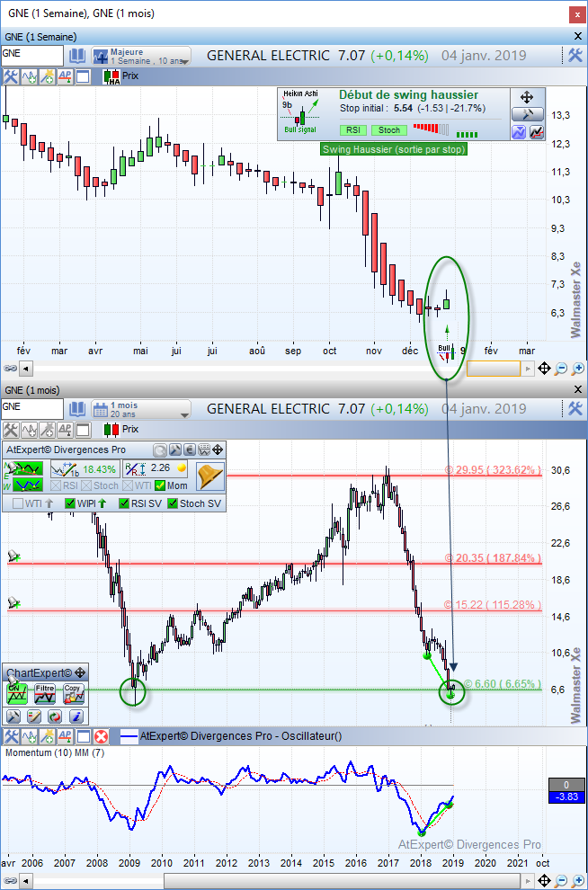Image resolution: width=588 pixels, height=890 pixels.
Task: Open 1 mois 20 ans timeframe dropdown
Action: click(x=141, y=409)
